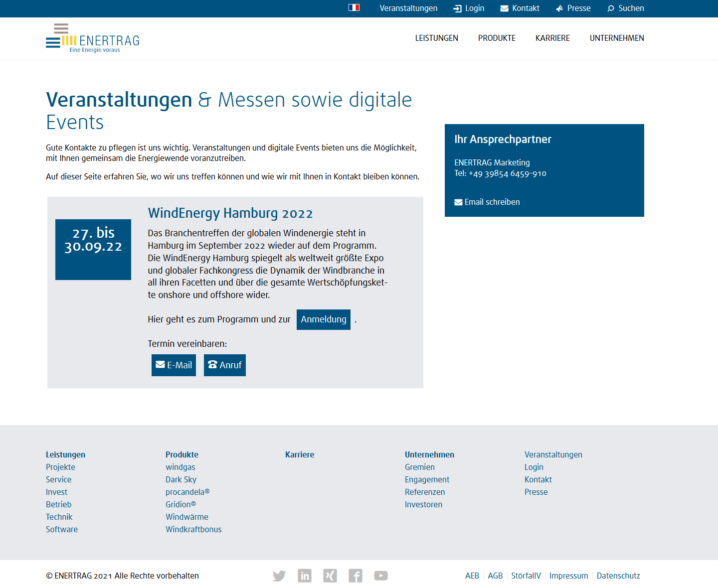Open ENERTRAG logo home link
Viewport: 718px width, 588px height.
pyautogui.click(x=93, y=38)
